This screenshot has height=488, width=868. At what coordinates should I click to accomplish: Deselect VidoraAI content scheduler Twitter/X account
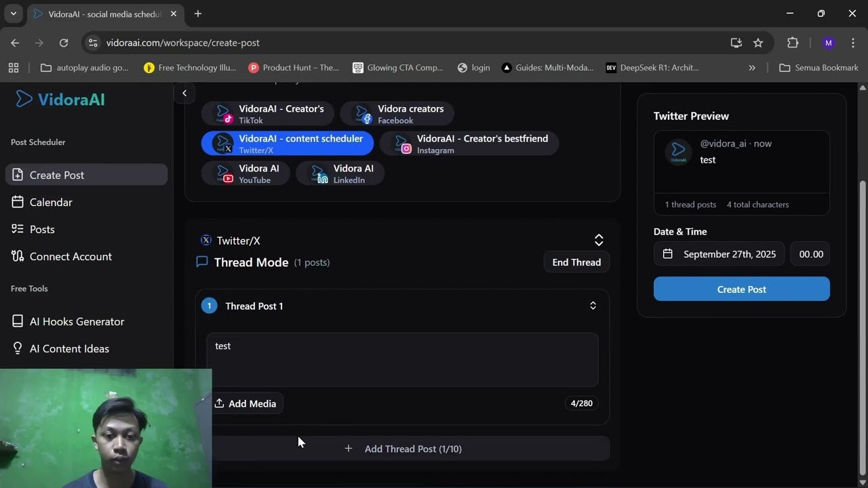[288, 144]
